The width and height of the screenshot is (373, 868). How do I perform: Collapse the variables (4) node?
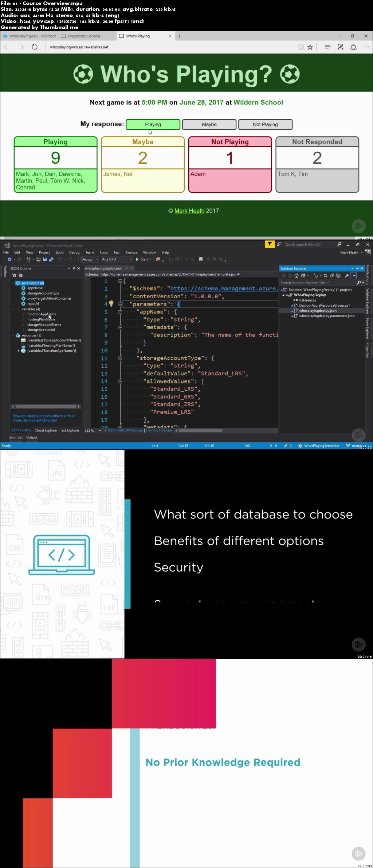point(13,309)
